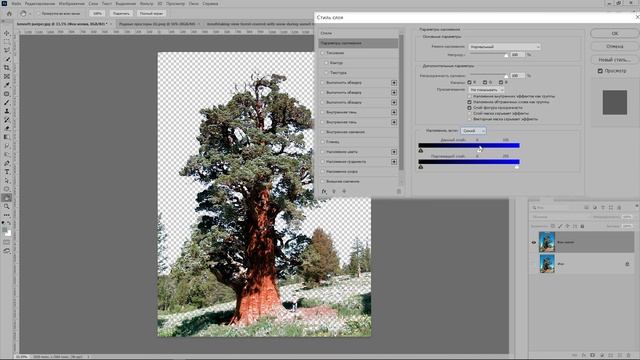Select the Hand tool in toolbar
Screen dimensions: 640x360
pos(7,198)
